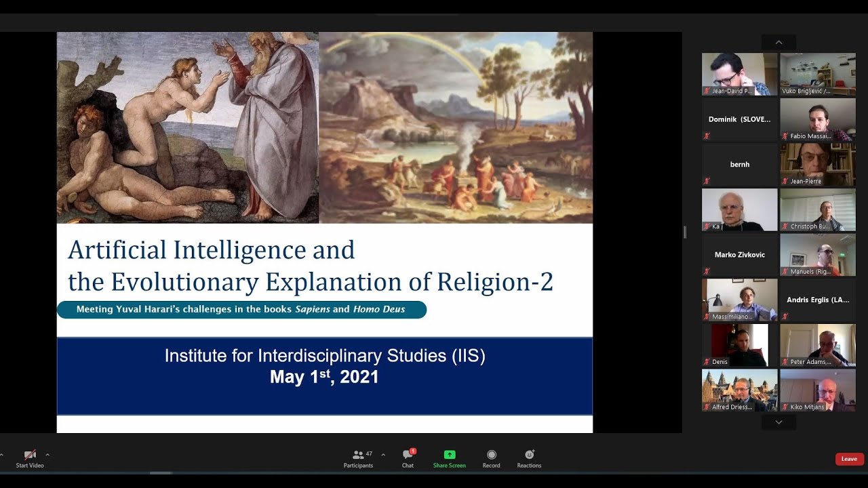Click the 'May 1st, 2021' date text
The height and width of the screenshot is (488, 868).
click(x=324, y=377)
